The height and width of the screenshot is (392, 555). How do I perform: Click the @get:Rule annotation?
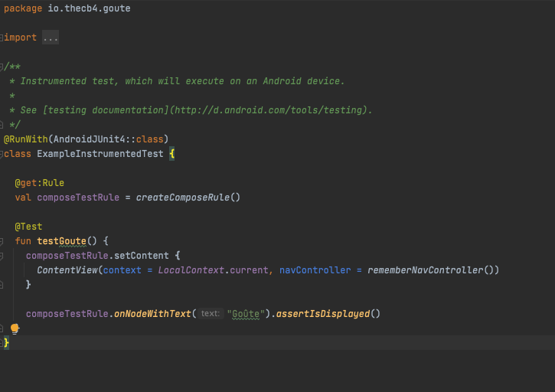39,183
